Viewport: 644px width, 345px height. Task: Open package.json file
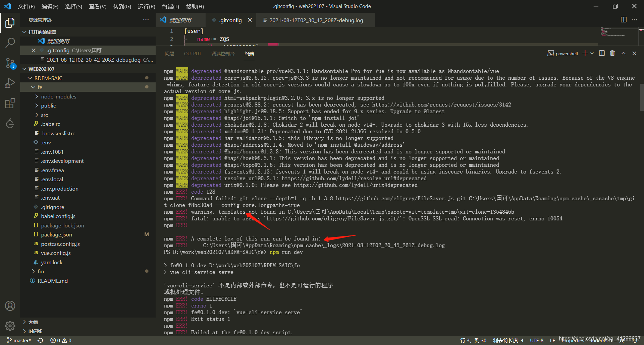pos(88,234)
